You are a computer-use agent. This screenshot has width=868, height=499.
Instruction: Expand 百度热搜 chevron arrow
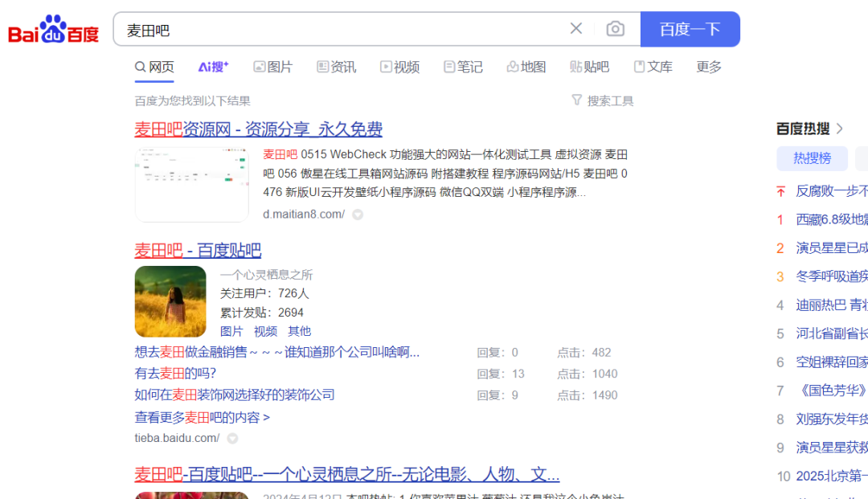coord(840,129)
